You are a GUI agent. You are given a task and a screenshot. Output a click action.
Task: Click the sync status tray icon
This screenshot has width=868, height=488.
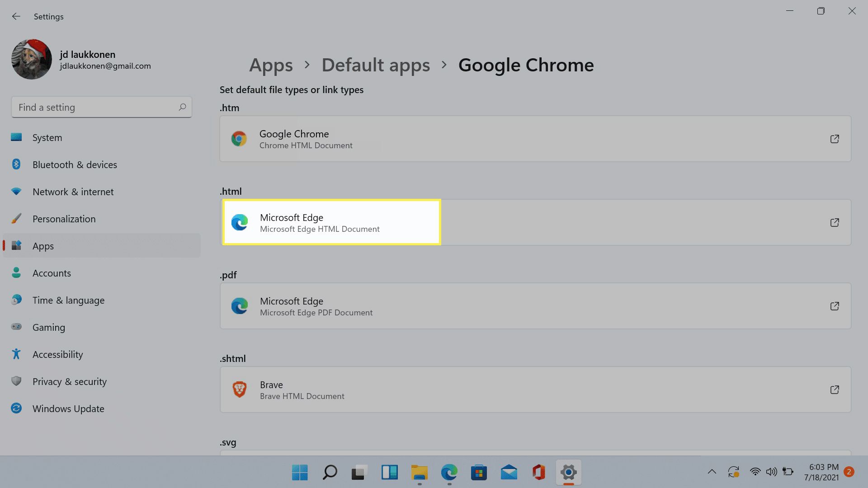tap(733, 472)
